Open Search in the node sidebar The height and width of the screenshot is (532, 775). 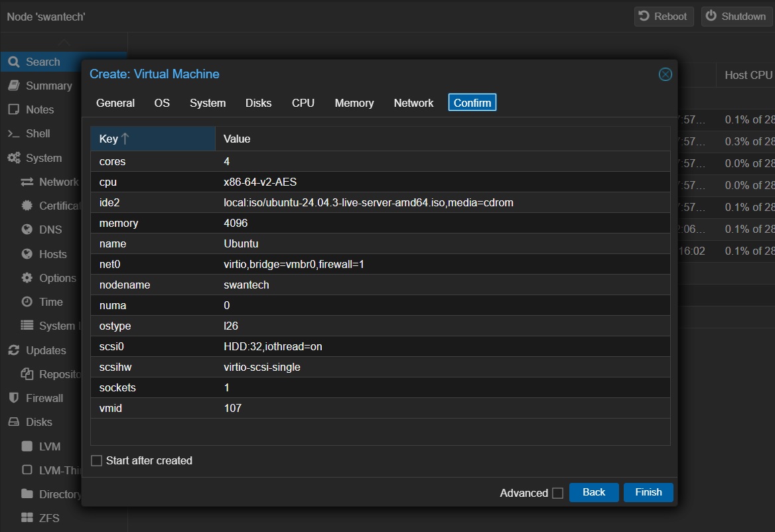63,62
